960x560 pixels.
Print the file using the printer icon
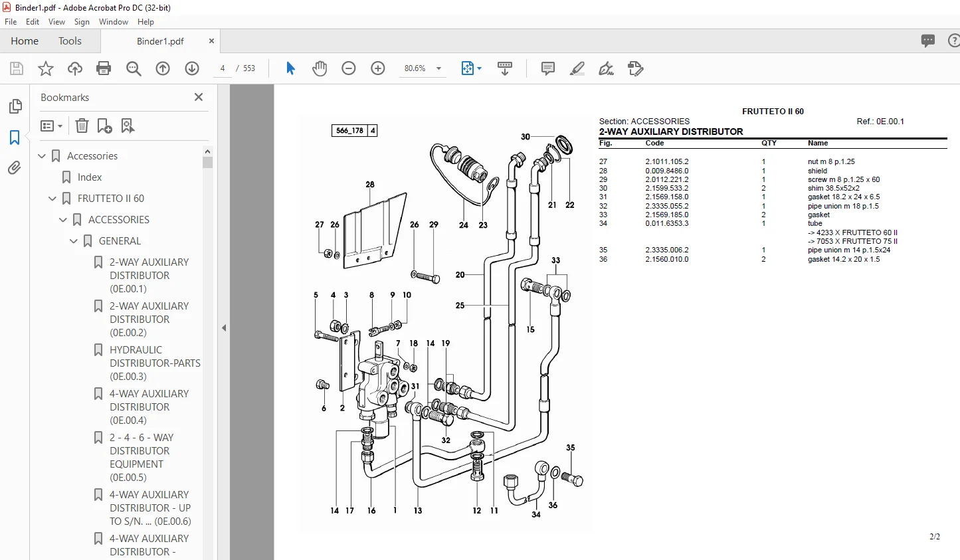[x=104, y=68]
